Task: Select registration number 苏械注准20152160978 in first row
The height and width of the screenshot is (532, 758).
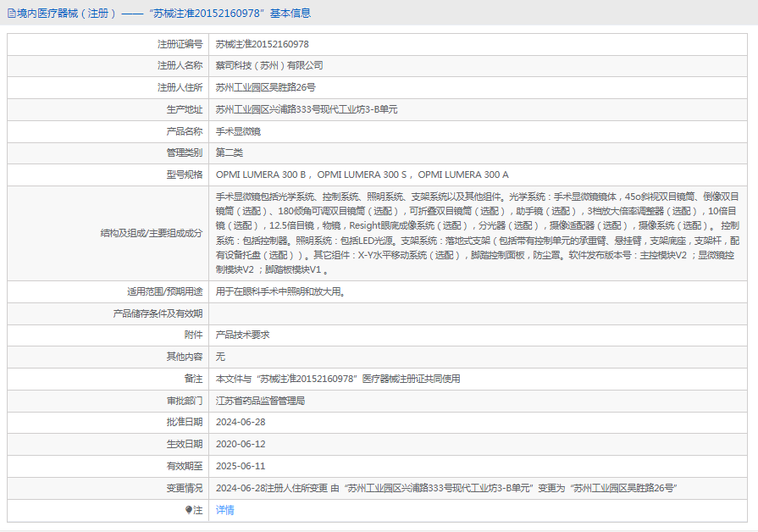Action: pos(262,43)
